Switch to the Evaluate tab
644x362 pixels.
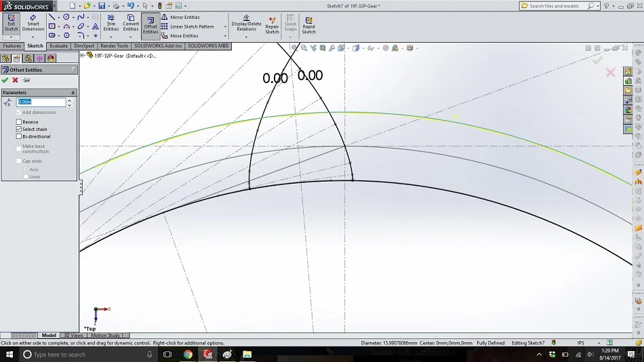(59, 46)
